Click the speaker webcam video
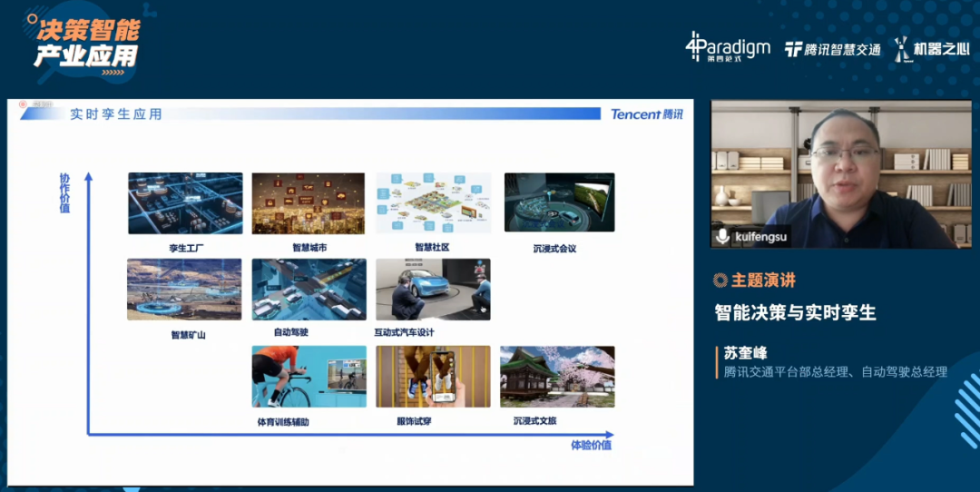 (841, 174)
